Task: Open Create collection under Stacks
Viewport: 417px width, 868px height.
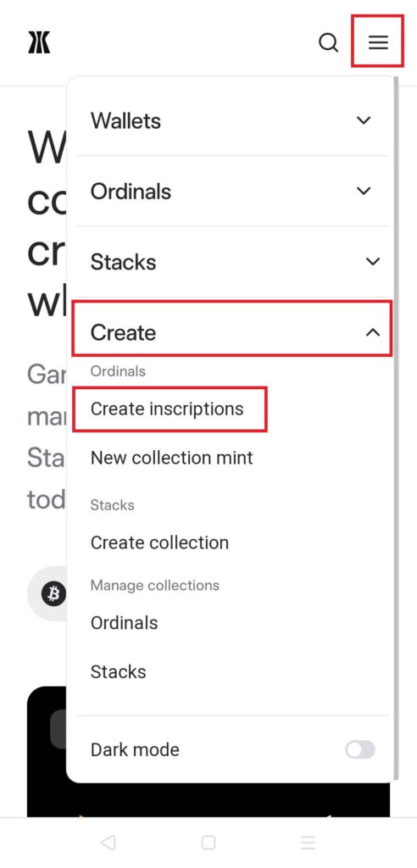Action: click(x=159, y=542)
